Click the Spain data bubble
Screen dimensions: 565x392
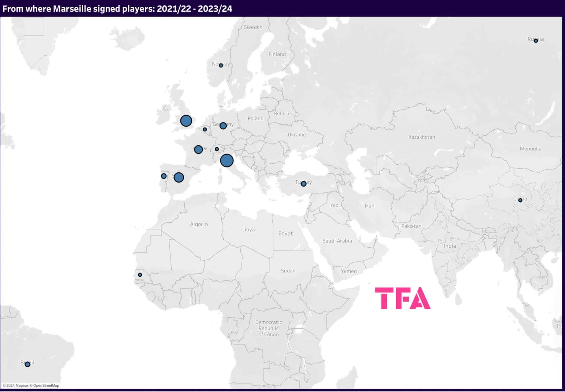click(x=179, y=177)
